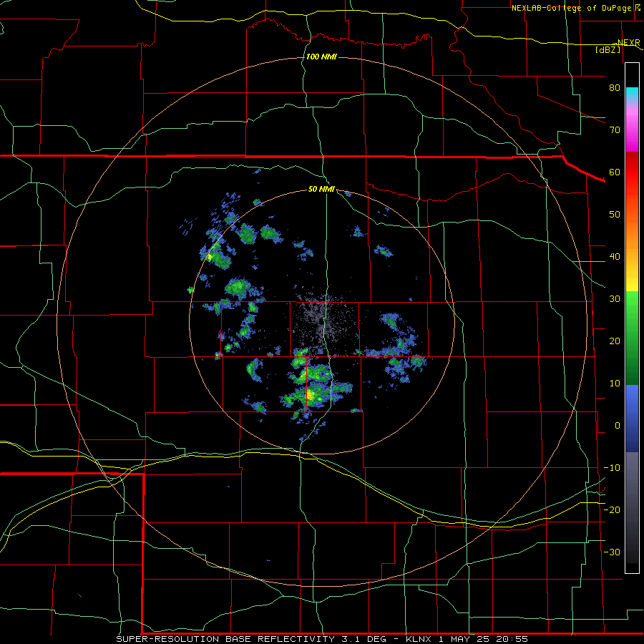The width and height of the screenshot is (644, 644).
Task: Click the -20 value on dBZ scale
Action: click(612, 509)
